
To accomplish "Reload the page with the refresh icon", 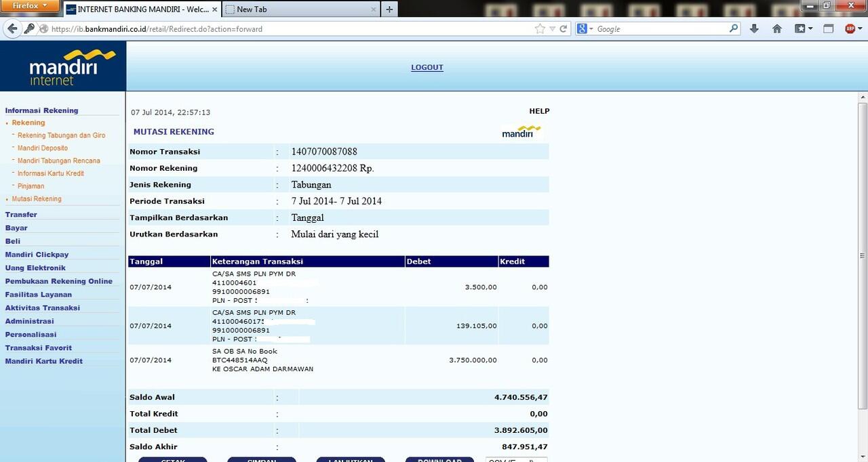I will pos(564,29).
